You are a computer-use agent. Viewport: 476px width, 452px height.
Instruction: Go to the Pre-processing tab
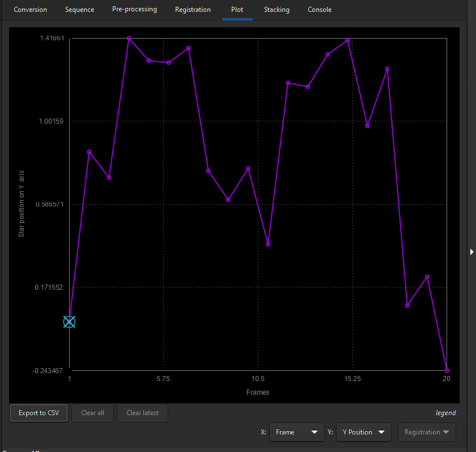(134, 10)
